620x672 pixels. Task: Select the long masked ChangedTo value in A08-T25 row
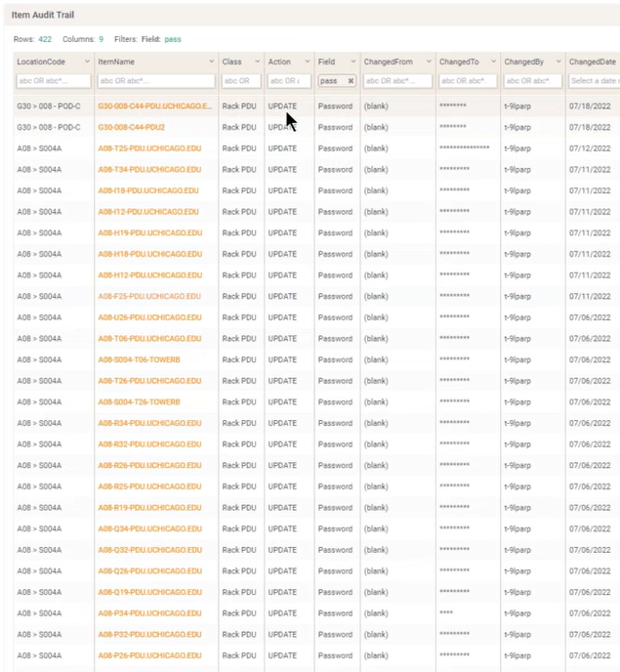click(464, 147)
